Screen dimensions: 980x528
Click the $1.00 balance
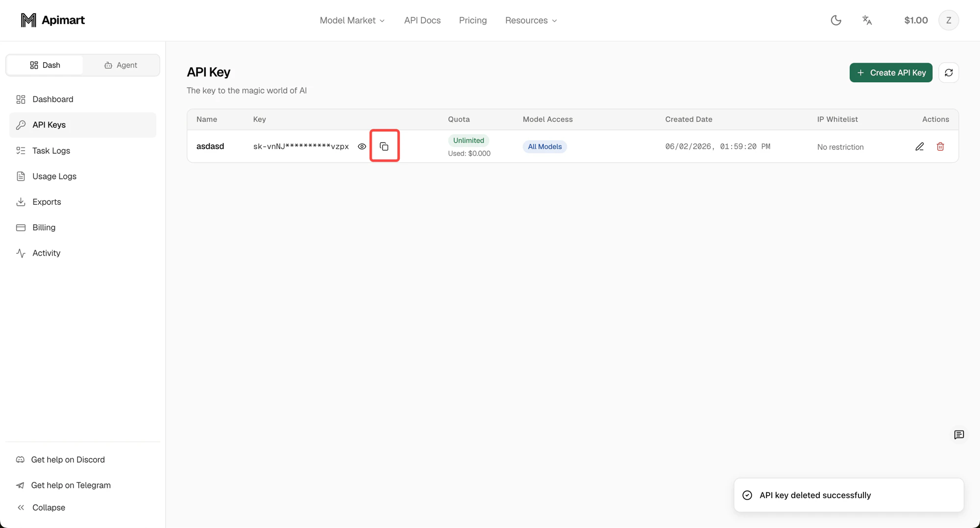pyautogui.click(x=916, y=20)
